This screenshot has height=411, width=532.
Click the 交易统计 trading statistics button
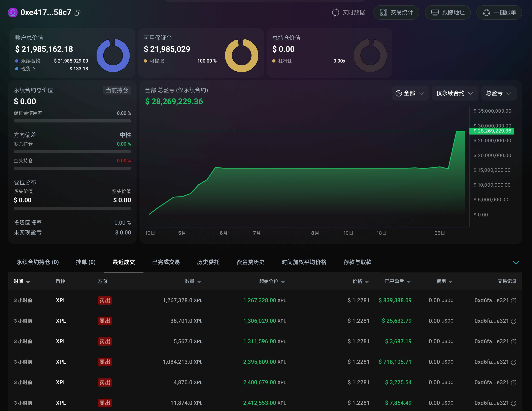point(396,12)
